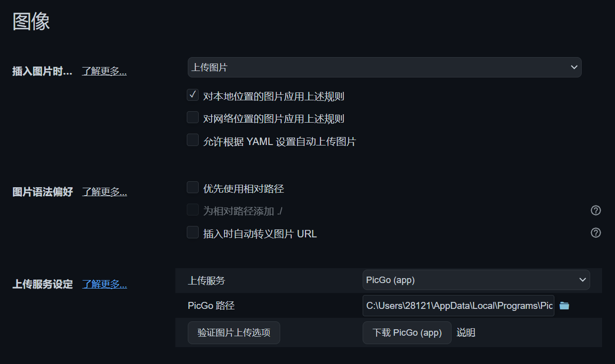Click help icon beside 为相对路径添加 ./

point(596,211)
